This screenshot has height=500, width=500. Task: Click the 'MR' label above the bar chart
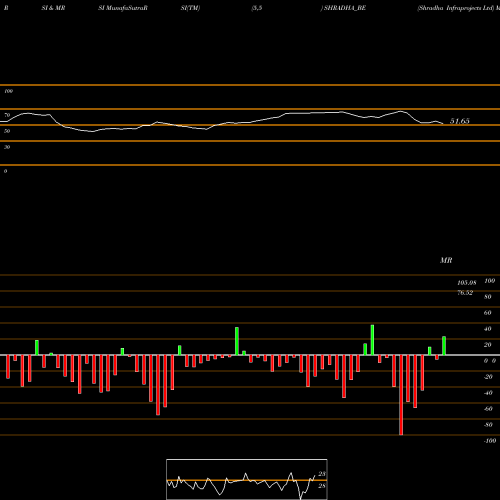(446, 260)
